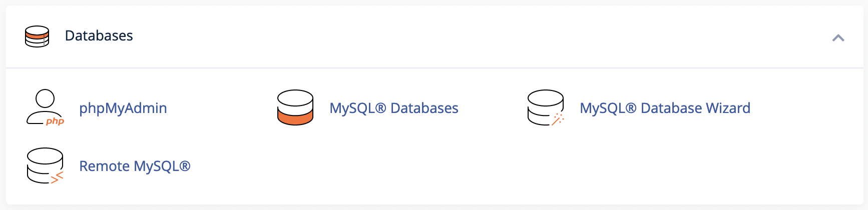Click the upward arrow at the header's right edge
Viewport: 868px width, 210px height.
pos(838,38)
